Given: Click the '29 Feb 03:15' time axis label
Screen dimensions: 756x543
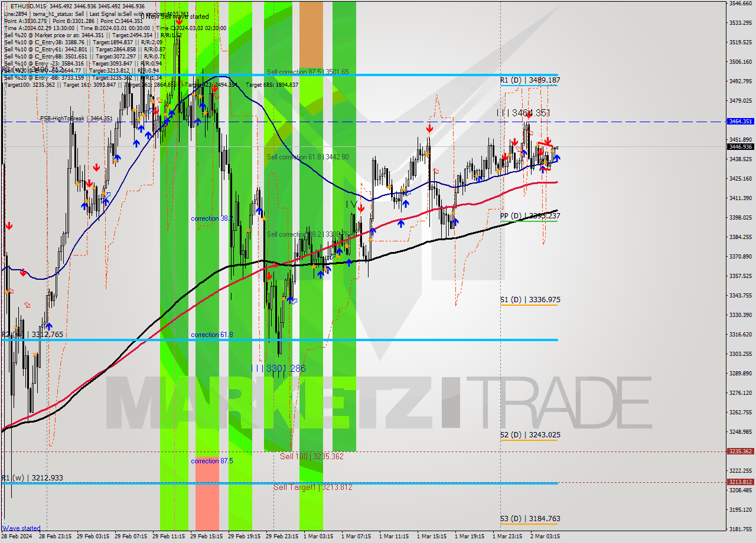Looking at the screenshot, I should coord(92,537).
